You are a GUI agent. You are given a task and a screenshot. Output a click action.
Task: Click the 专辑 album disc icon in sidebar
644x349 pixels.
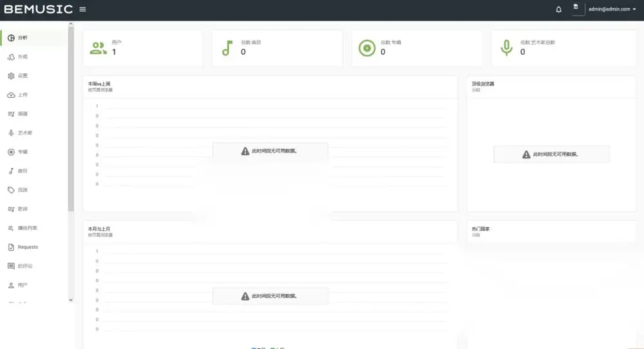11,152
